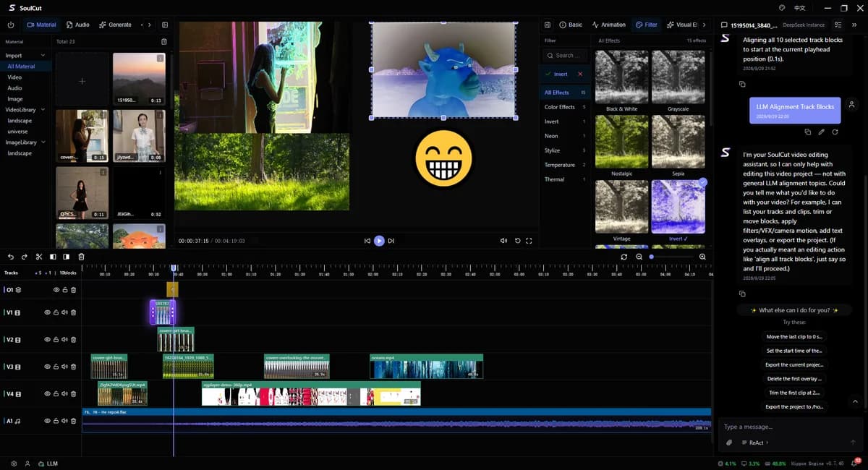Collapse the ImageLibrary section
This screenshot has height=470, width=868.
(x=43, y=142)
